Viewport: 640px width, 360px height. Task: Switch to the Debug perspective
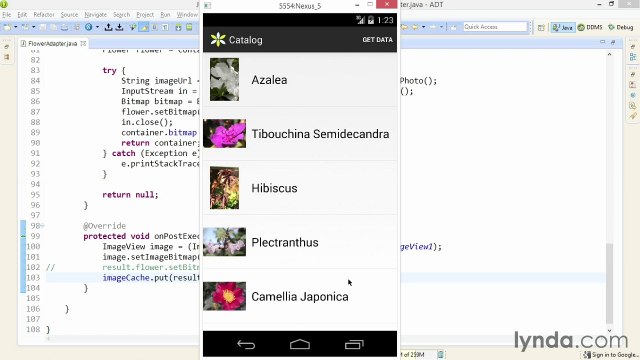point(620,27)
